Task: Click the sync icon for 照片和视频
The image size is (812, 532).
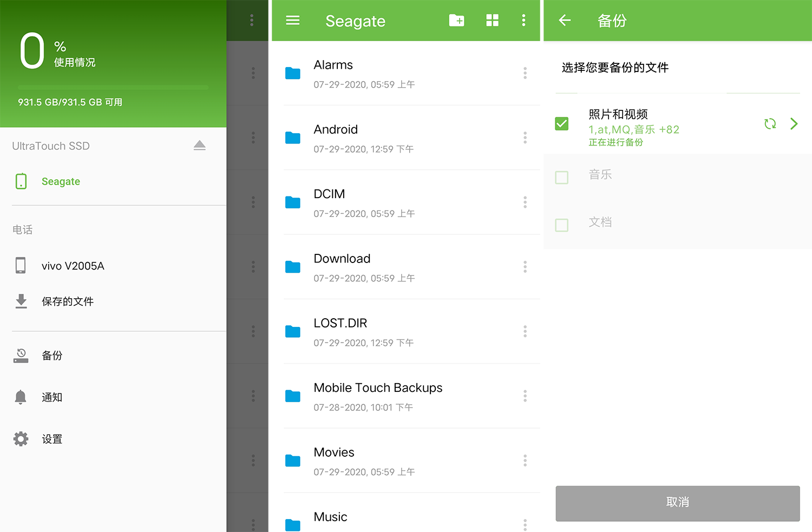Action: pyautogui.click(x=770, y=124)
